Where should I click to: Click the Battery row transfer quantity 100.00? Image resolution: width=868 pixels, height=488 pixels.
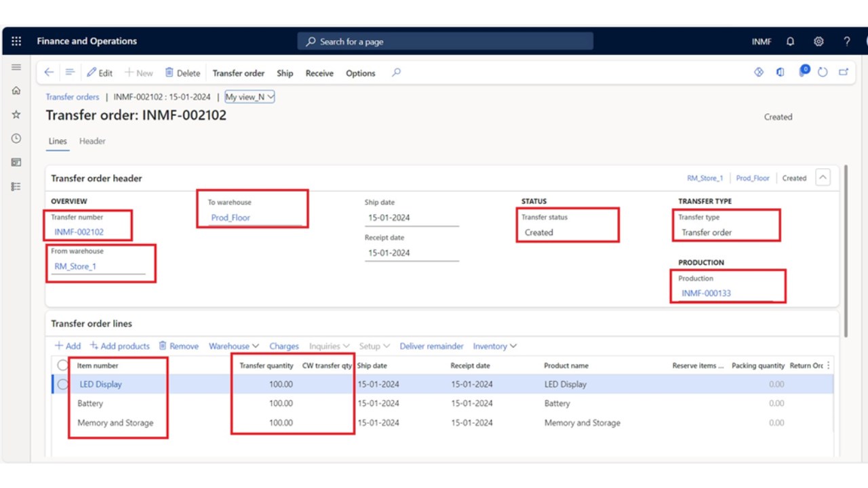281,403
